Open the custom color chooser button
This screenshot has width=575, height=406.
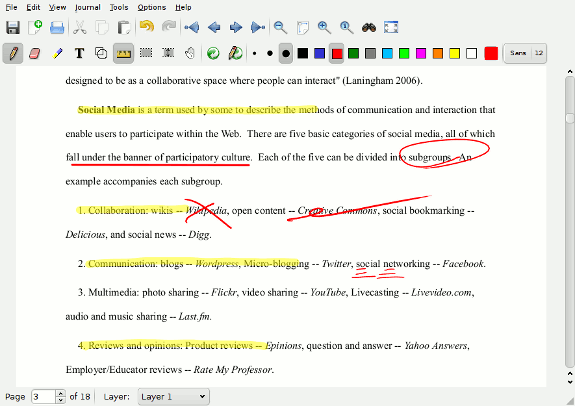click(x=491, y=54)
